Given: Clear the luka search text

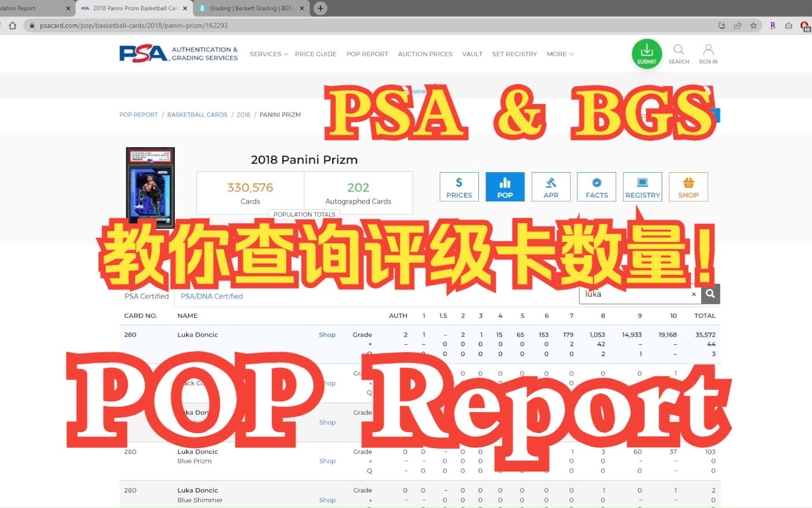Looking at the screenshot, I should [694, 294].
